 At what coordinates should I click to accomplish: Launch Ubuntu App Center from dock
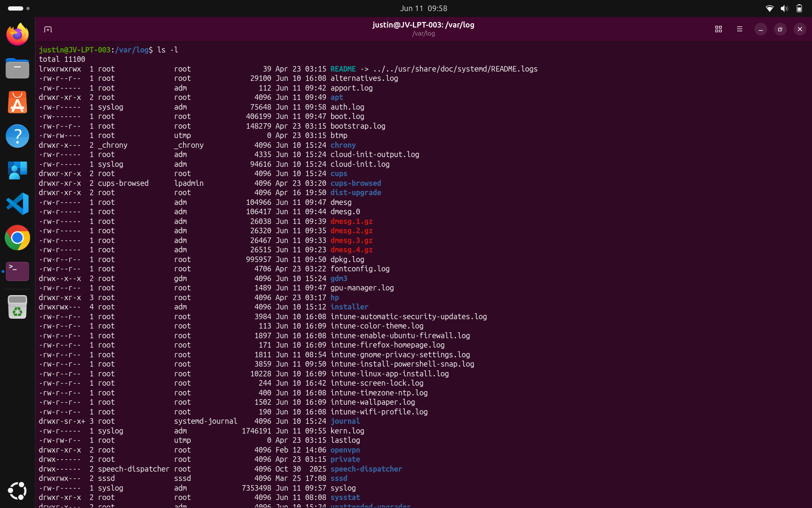pos(17,102)
